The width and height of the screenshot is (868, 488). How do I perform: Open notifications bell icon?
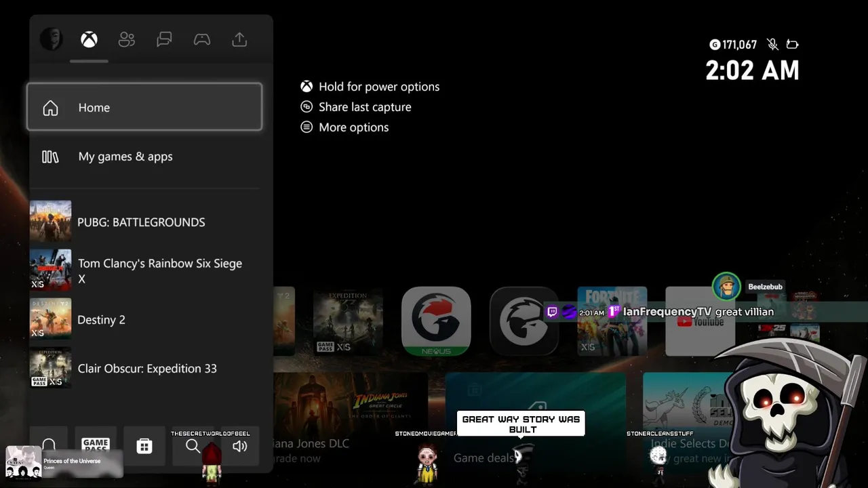(x=48, y=446)
